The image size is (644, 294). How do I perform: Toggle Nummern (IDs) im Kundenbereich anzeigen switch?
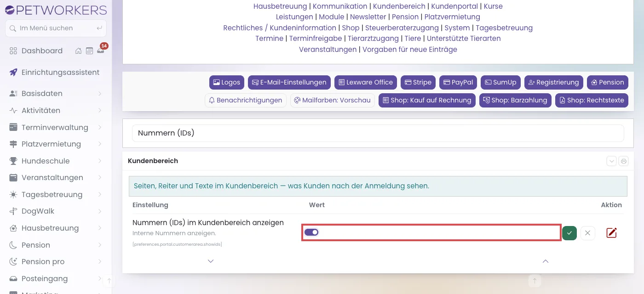[311, 232]
